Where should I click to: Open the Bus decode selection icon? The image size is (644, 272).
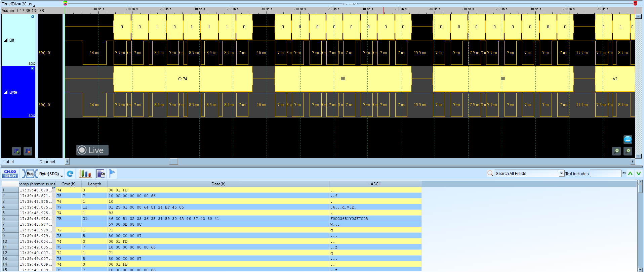pos(30,174)
